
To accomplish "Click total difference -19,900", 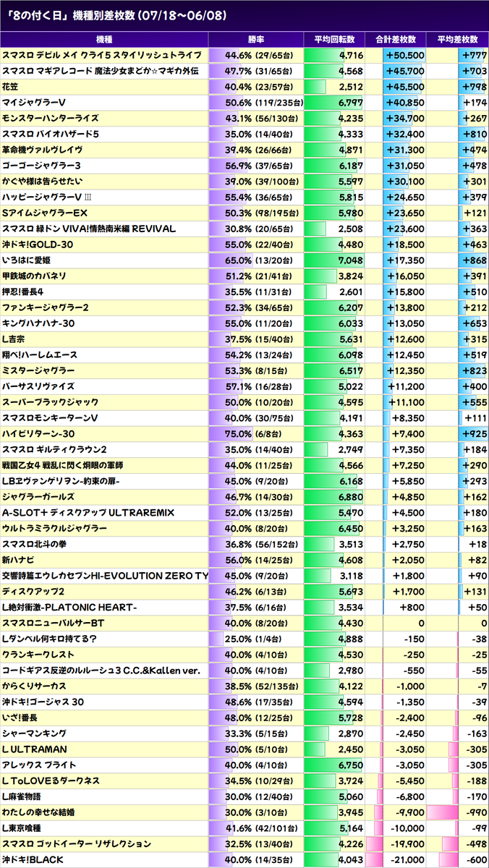I will [x=407, y=844].
